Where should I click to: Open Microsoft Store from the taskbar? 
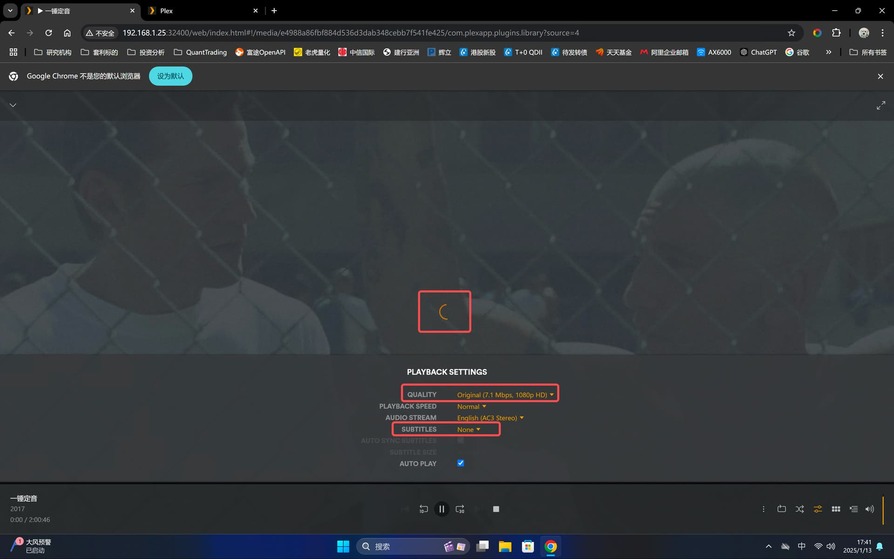(x=528, y=546)
